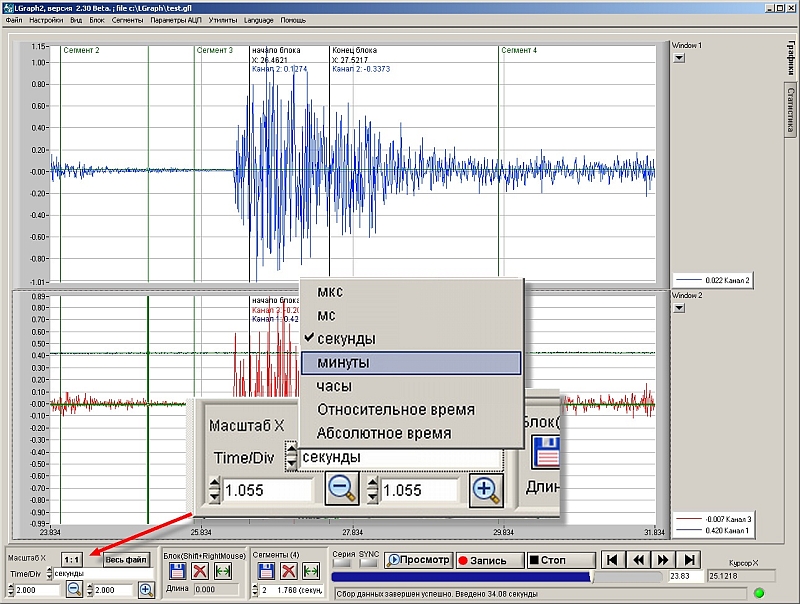Screen dimensions: 800x604
Task: Click the Канал 2 legend line swatch
Action: coord(689,280)
